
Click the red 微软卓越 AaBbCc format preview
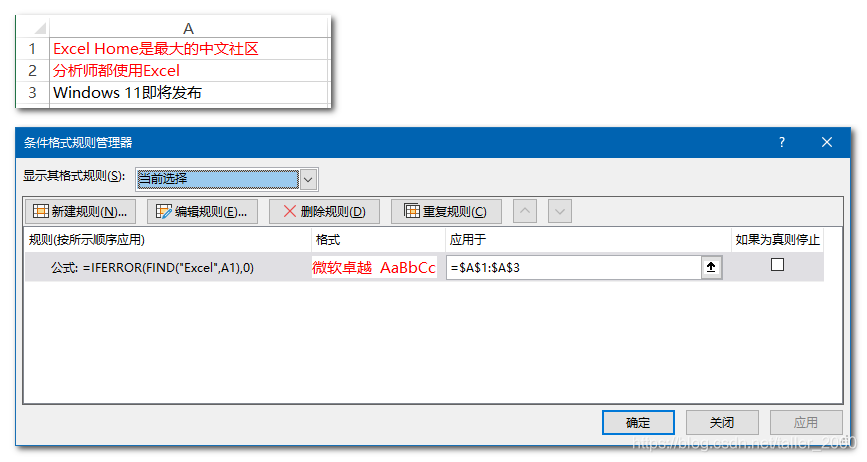click(x=374, y=267)
